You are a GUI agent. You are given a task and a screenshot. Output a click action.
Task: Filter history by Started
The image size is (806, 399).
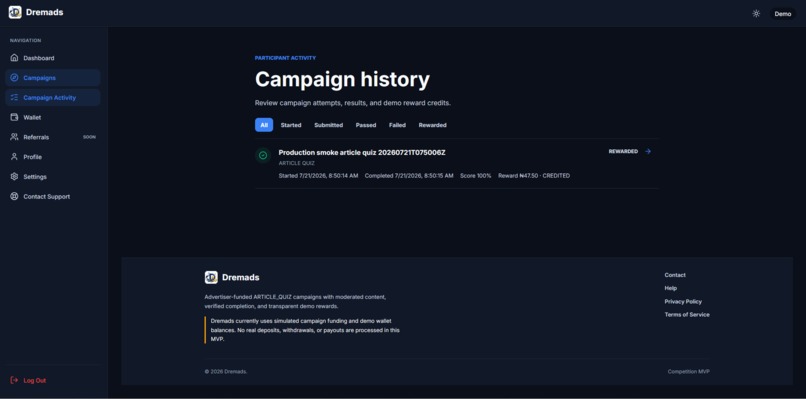coord(291,125)
